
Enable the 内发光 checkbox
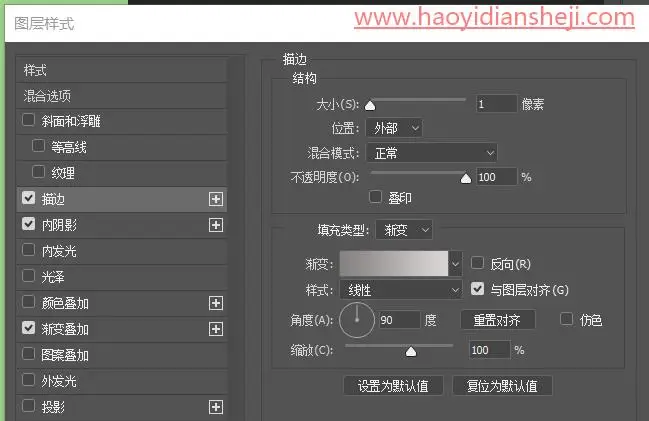(x=28, y=250)
